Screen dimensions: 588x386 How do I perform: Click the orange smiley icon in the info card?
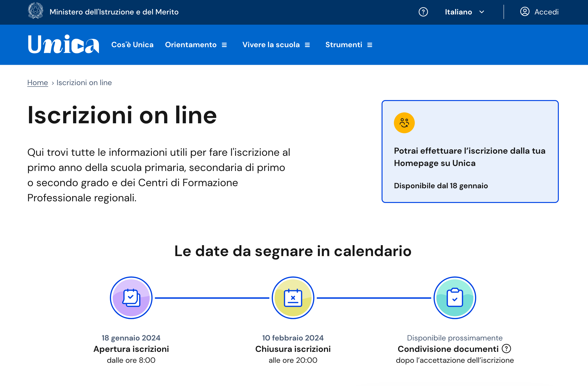coord(404,123)
